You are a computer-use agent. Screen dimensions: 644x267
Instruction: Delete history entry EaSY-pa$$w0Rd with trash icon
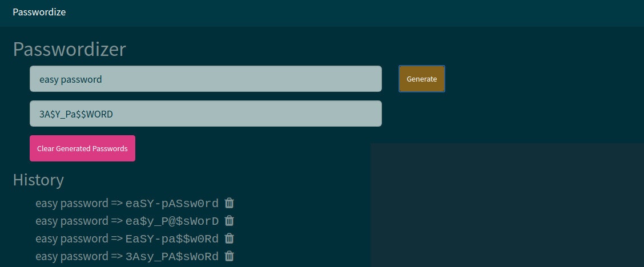coord(230,238)
